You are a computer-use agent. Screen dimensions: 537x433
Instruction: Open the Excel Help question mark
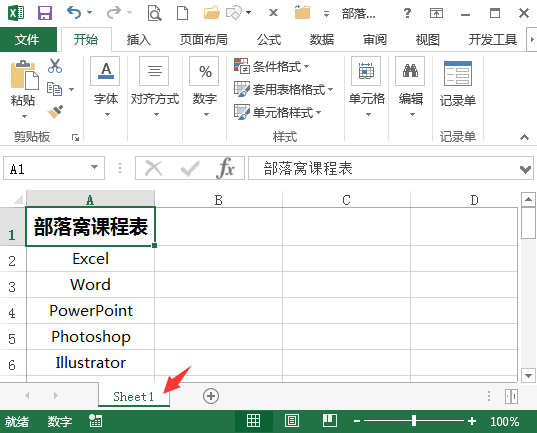point(407,13)
